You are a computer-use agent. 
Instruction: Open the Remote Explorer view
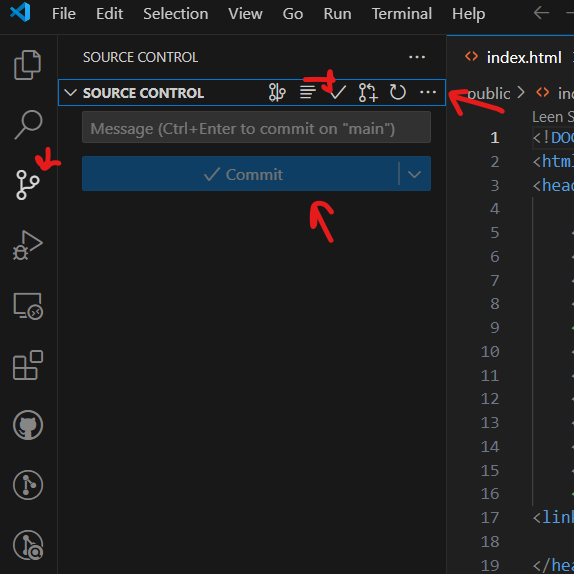(28, 306)
